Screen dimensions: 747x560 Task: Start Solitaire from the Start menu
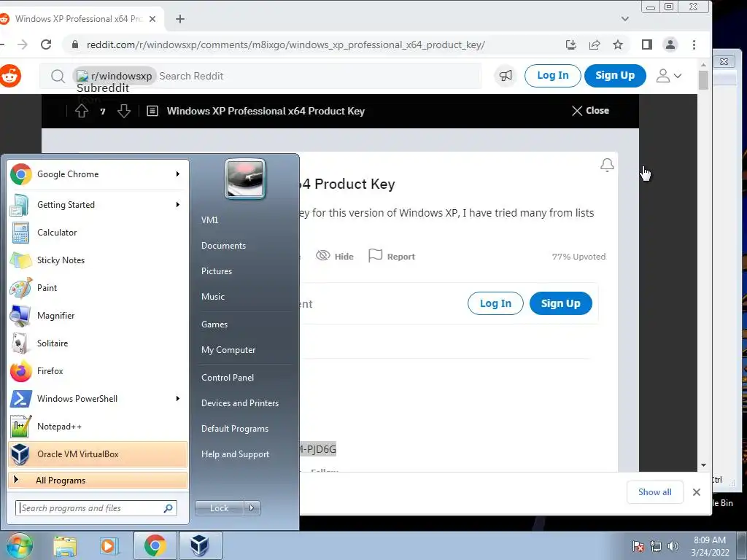coord(98,343)
